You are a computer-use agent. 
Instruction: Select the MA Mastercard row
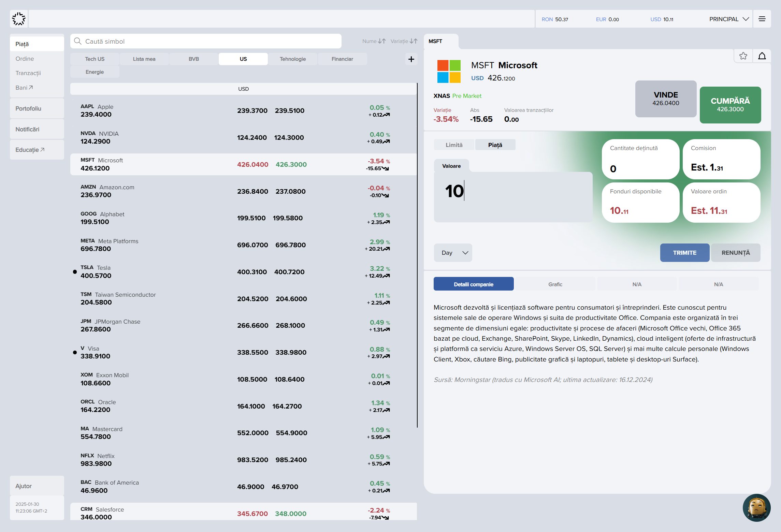coord(243,433)
